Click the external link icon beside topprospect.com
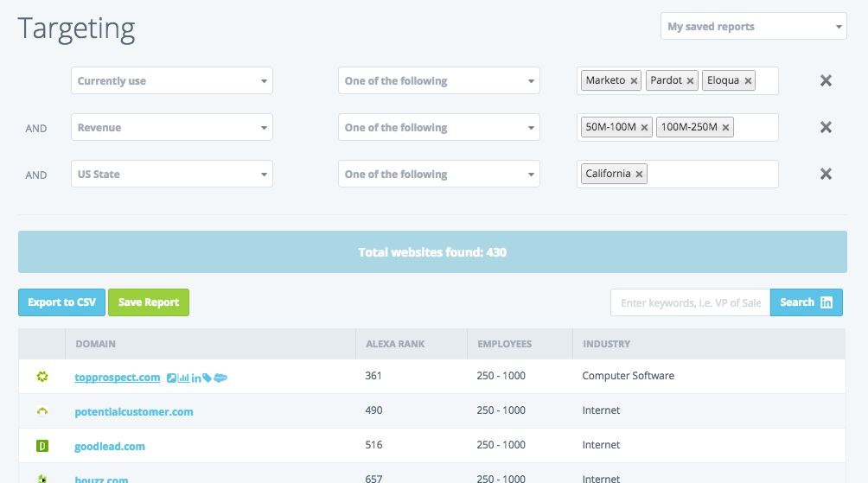 click(171, 378)
